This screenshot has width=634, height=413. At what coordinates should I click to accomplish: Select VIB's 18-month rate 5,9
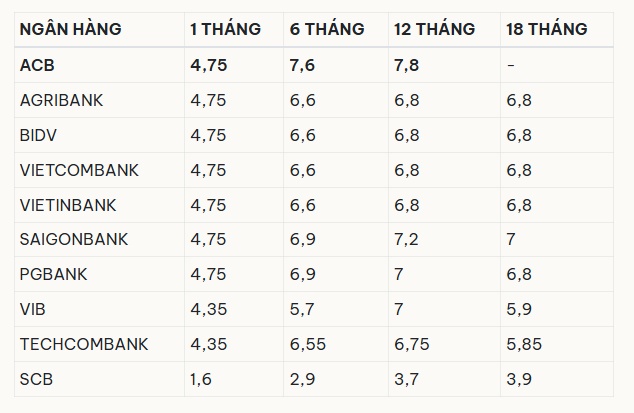click(x=519, y=309)
